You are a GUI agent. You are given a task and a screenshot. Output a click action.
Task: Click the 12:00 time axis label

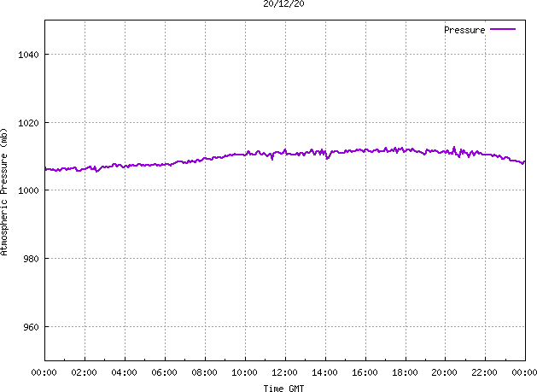pyautogui.click(x=284, y=372)
